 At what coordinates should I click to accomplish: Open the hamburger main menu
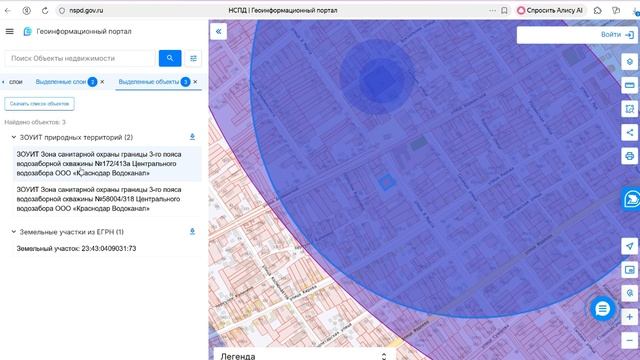[x=9, y=31]
